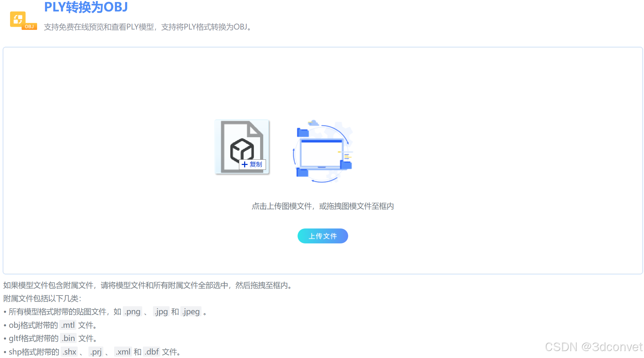Viewport: 644px width, 358px height.
Task: Select the .dbf format tag
Action: 152,351
